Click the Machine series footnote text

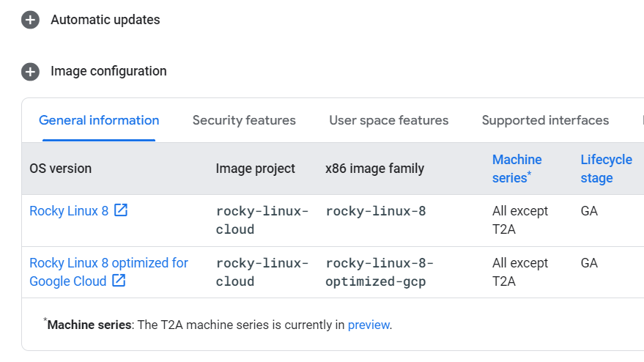tap(218, 325)
